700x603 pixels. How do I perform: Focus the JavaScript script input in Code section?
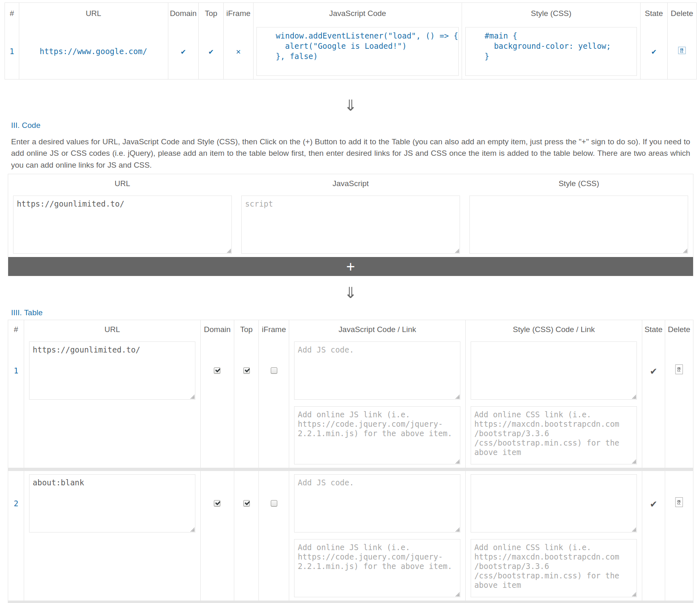pos(351,225)
